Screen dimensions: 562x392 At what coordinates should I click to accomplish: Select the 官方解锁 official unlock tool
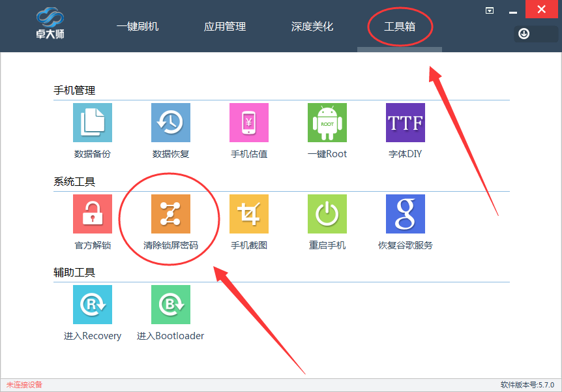(x=92, y=213)
